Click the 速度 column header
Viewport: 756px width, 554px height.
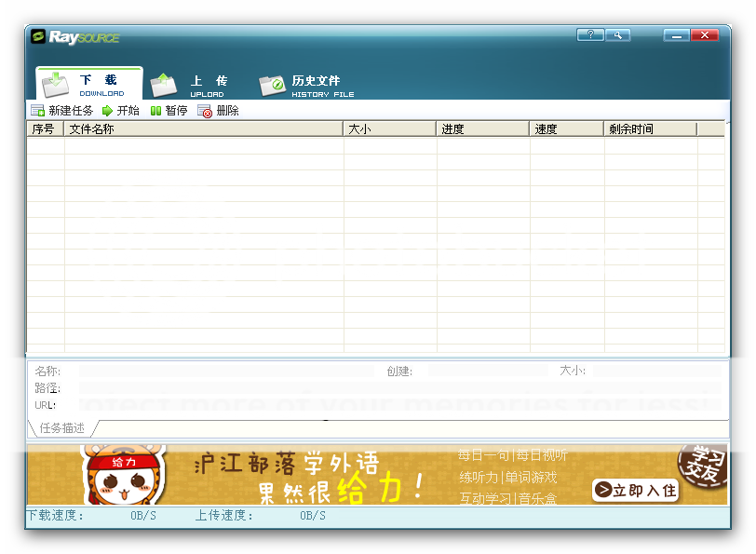pyautogui.click(x=566, y=129)
